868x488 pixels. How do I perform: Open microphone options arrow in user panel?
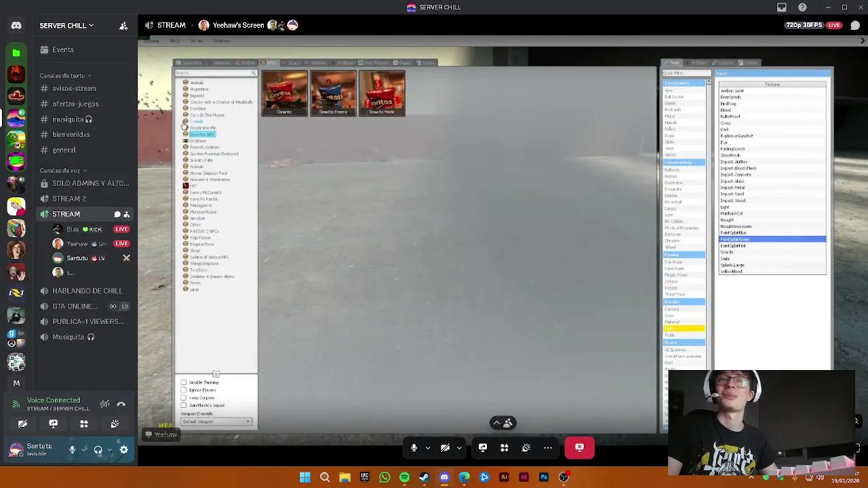point(83,449)
